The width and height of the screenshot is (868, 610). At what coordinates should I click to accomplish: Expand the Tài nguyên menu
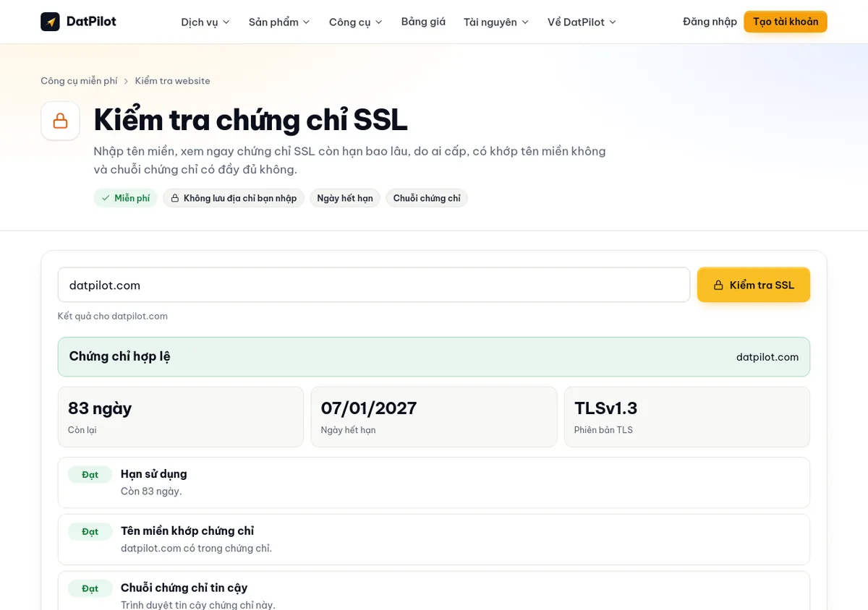(496, 22)
